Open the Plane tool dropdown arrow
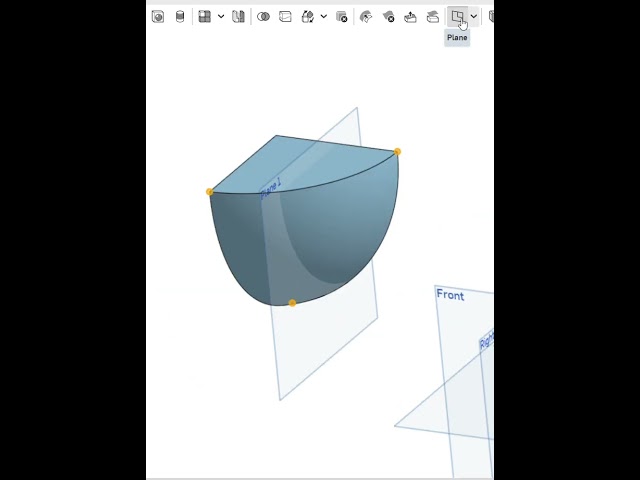Screen dimensions: 640x480 pos(473,17)
